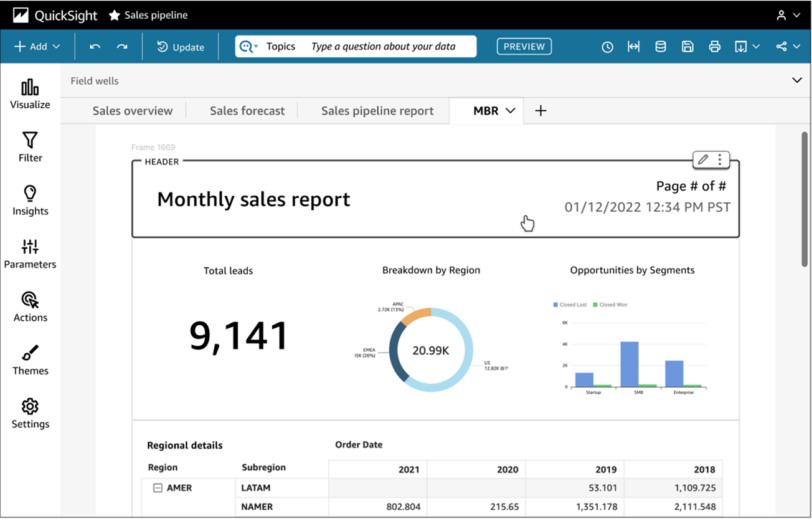The image size is (812, 519).
Task: Switch to Sales pipeline report tab
Action: [377, 111]
